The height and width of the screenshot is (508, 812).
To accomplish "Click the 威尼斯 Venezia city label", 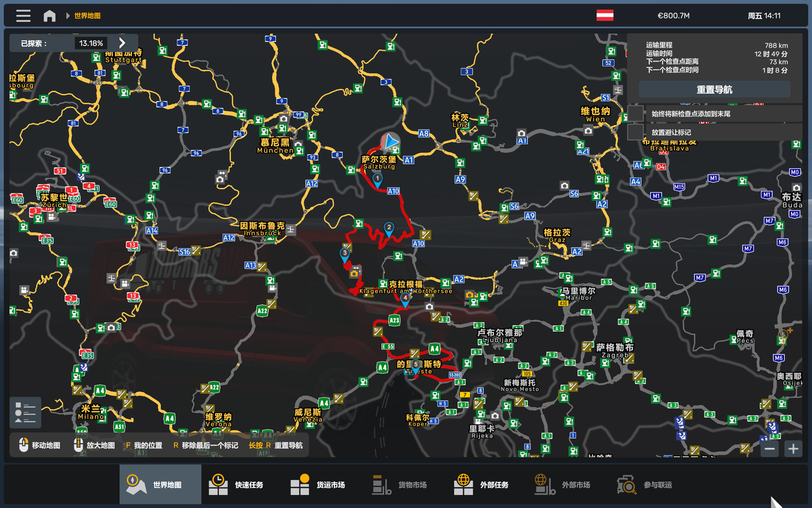I will click(308, 415).
